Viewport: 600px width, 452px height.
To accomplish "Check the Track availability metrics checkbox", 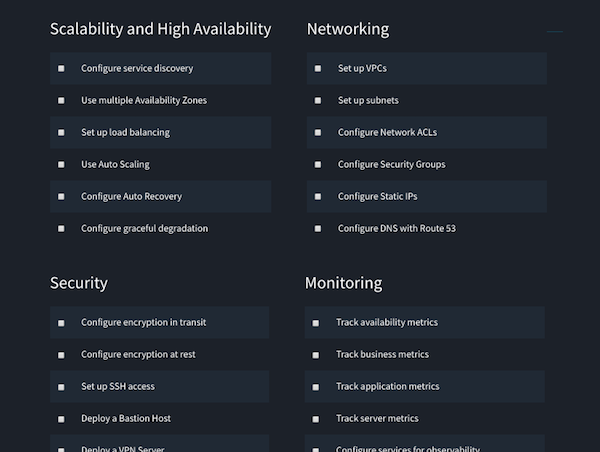I will click(316, 323).
